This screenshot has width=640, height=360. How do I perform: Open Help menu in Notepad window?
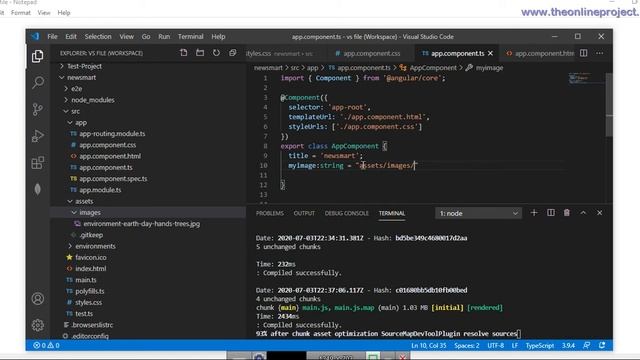click(x=64, y=13)
